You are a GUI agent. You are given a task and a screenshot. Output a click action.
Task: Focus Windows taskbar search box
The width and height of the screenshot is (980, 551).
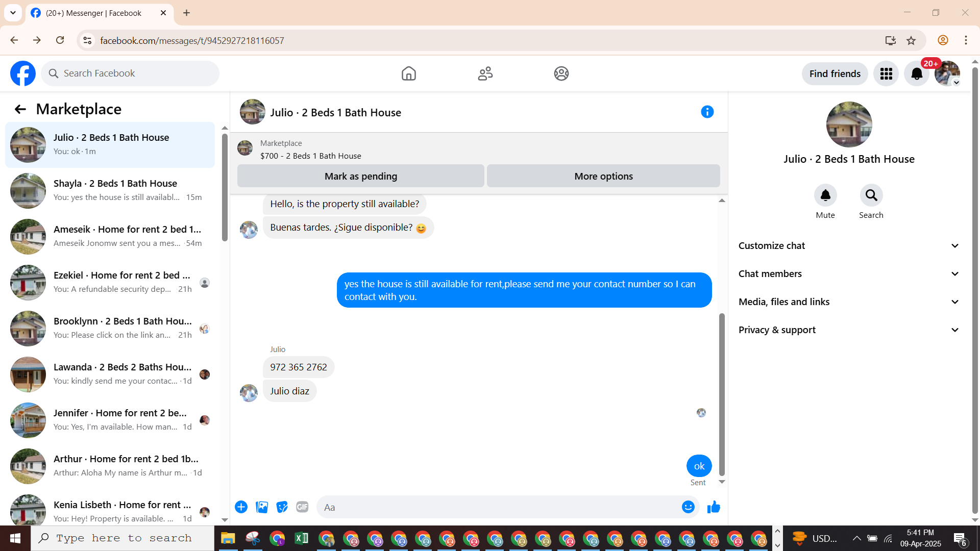click(122, 538)
